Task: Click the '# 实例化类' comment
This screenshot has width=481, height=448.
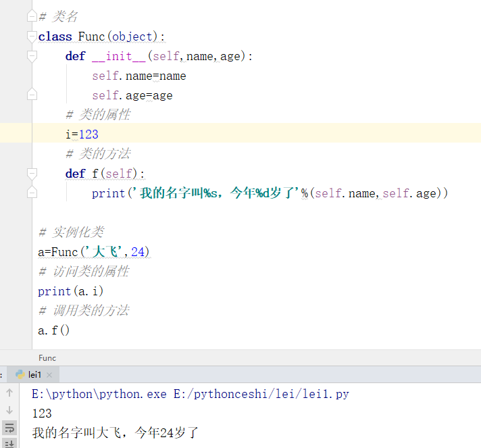Action: click(x=71, y=232)
